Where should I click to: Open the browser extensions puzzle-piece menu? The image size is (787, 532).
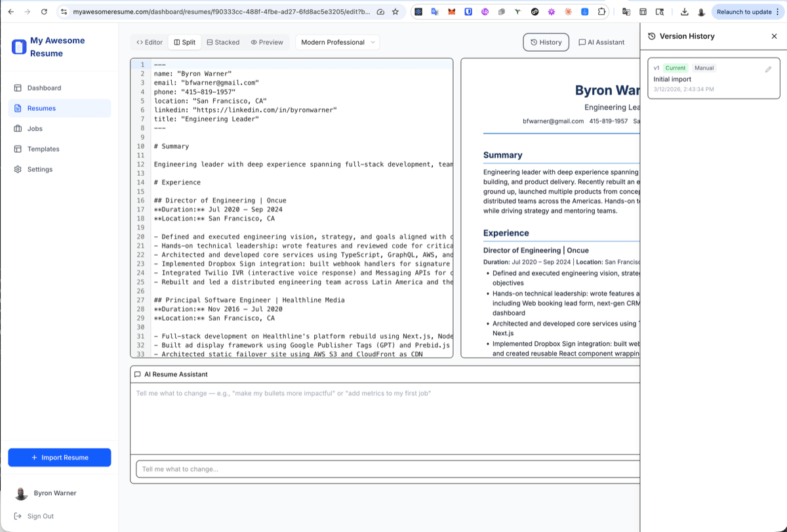click(600, 11)
